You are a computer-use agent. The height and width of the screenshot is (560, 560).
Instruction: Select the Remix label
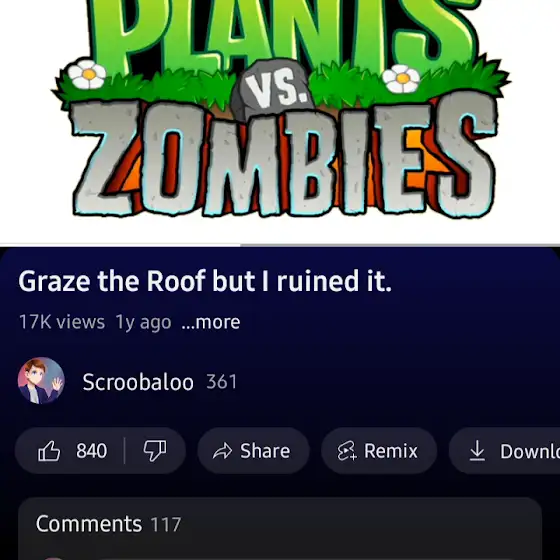coord(391,451)
